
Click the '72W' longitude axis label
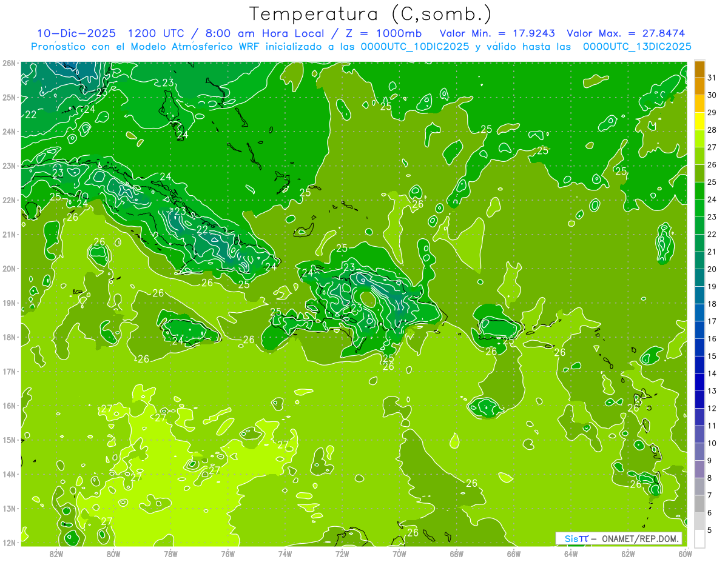[x=342, y=554]
